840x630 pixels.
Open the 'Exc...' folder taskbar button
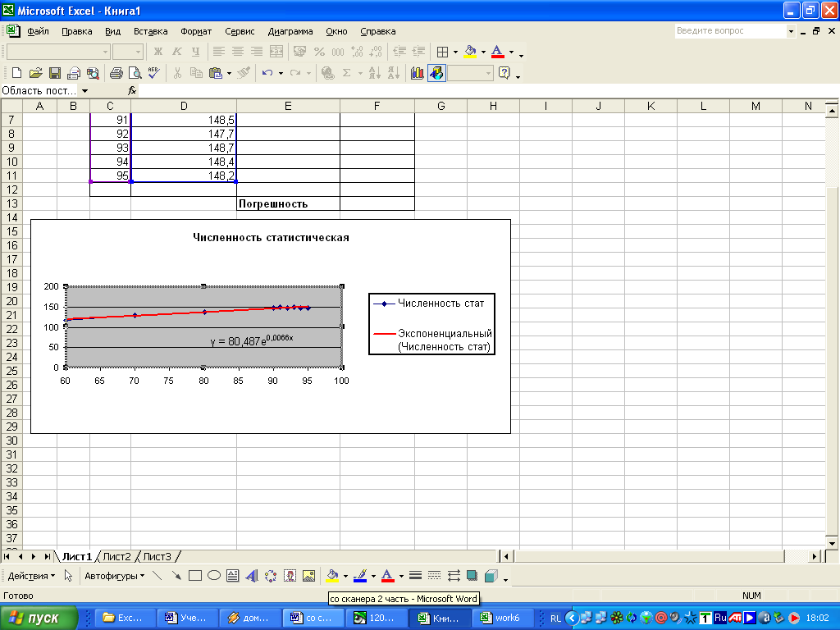coord(126,618)
